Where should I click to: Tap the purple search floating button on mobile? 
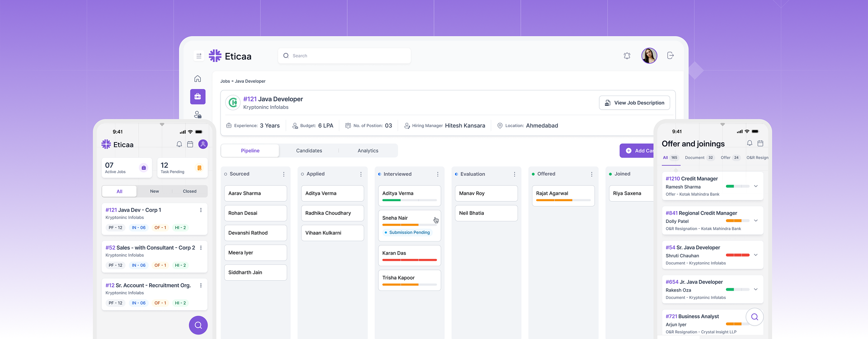[198, 325]
